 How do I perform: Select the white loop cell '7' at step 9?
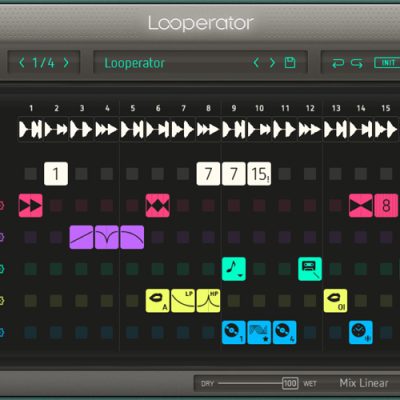pos(234,174)
